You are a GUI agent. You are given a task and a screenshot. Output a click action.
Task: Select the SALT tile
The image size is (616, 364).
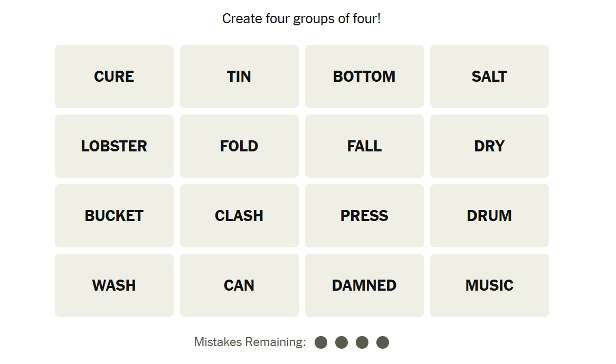tap(489, 76)
